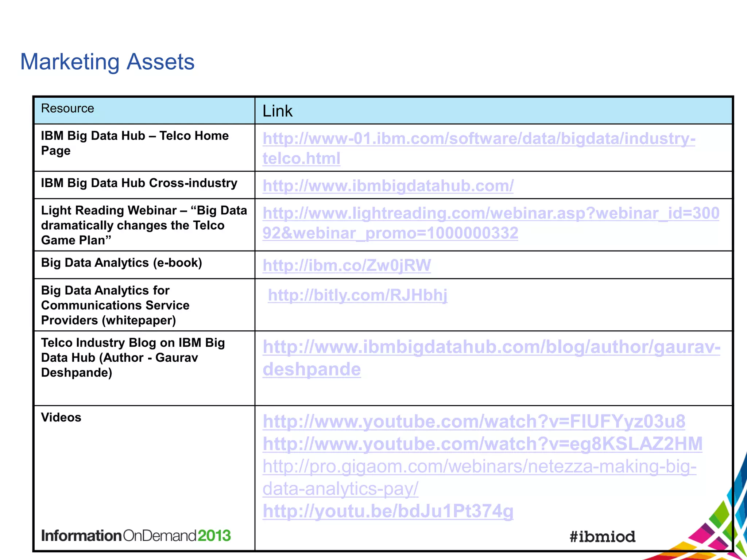Open the pro.gigaom.com netezza webinar link

[x=479, y=478]
